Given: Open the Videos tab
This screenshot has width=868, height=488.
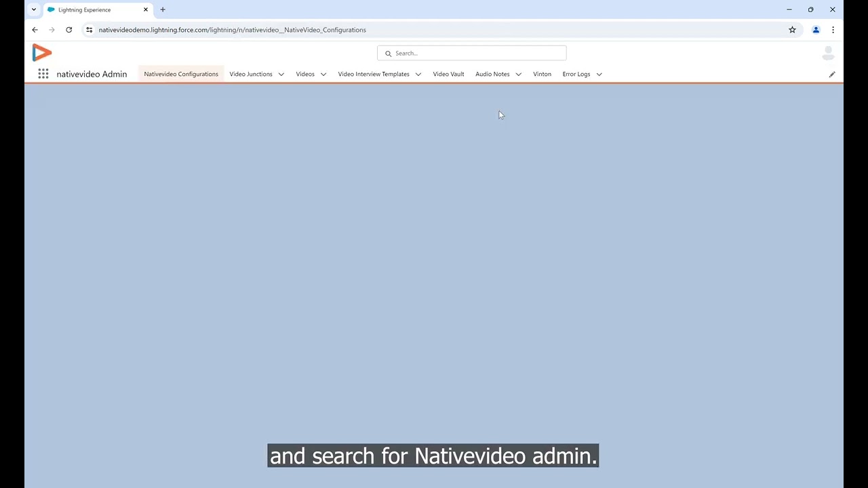Looking at the screenshot, I should pyautogui.click(x=305, y=74).
